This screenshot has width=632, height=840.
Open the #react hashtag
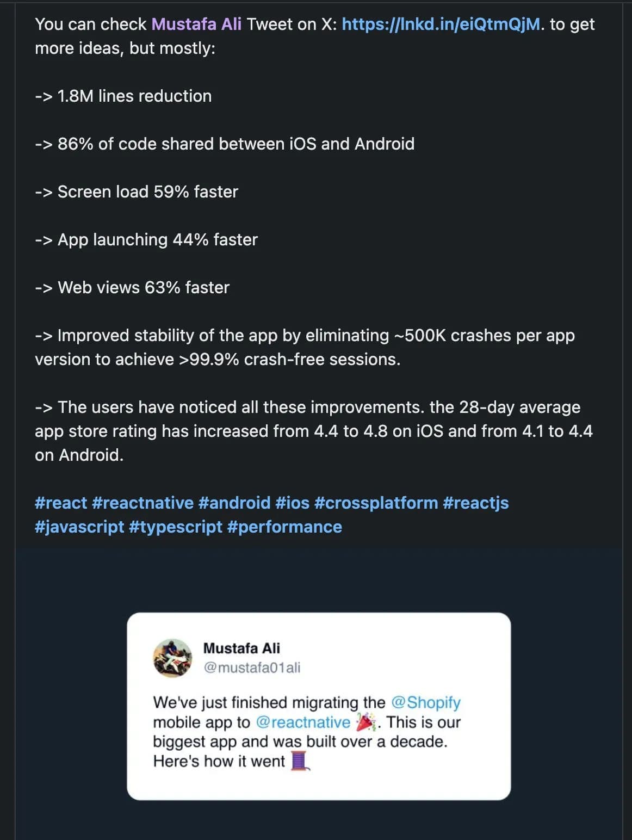[60, 503]
